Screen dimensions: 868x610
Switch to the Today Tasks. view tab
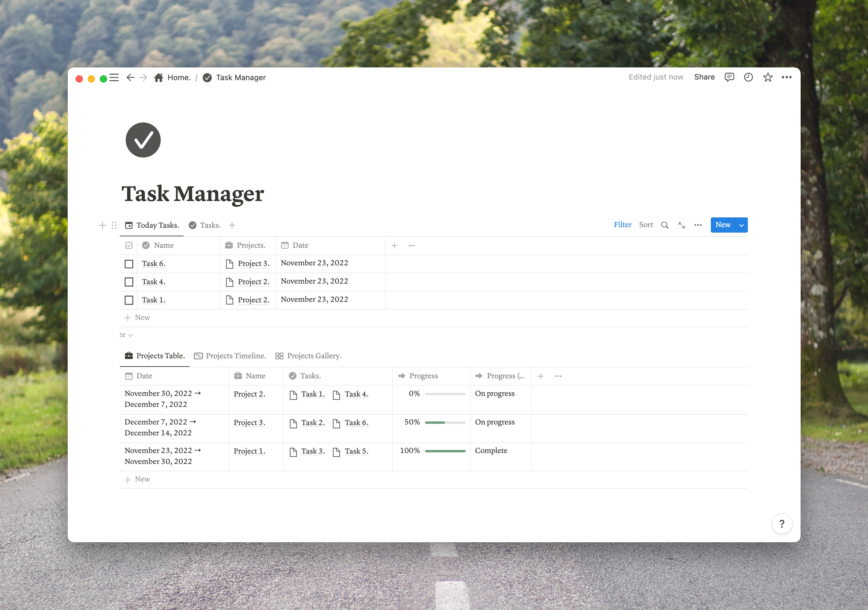[152, 225]
